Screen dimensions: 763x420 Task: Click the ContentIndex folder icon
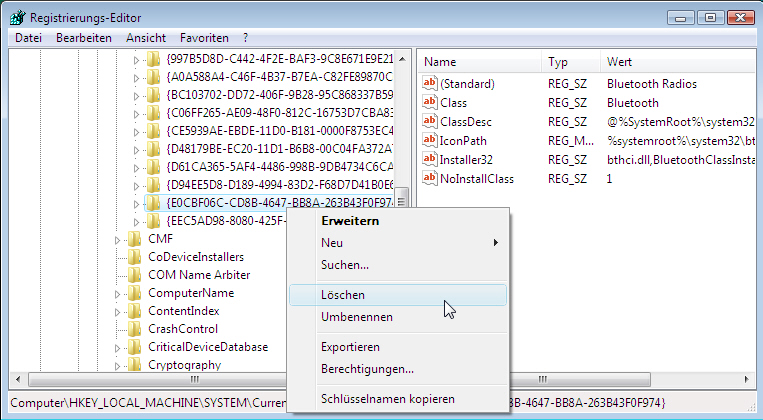coord(134,311)
